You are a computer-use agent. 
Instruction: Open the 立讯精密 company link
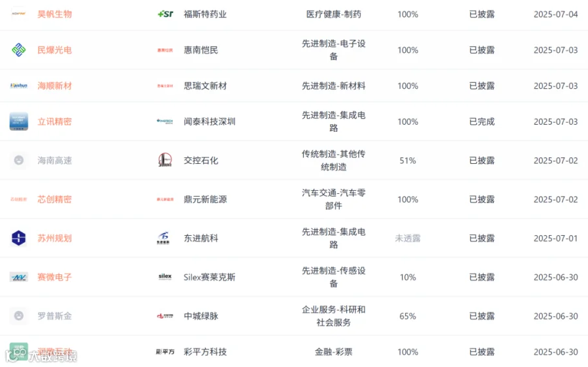[54, 121]
